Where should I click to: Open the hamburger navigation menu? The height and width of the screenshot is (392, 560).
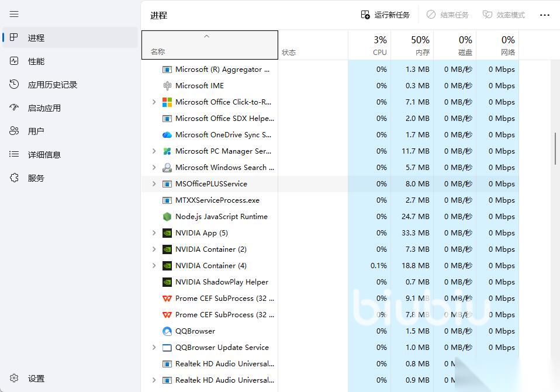point(14,14)
